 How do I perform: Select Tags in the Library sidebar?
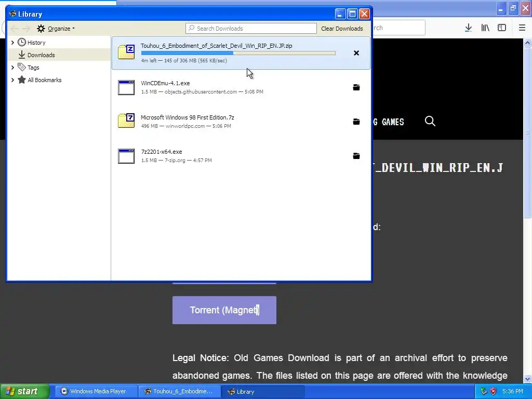pyautogui.click(x=33, y=68)
